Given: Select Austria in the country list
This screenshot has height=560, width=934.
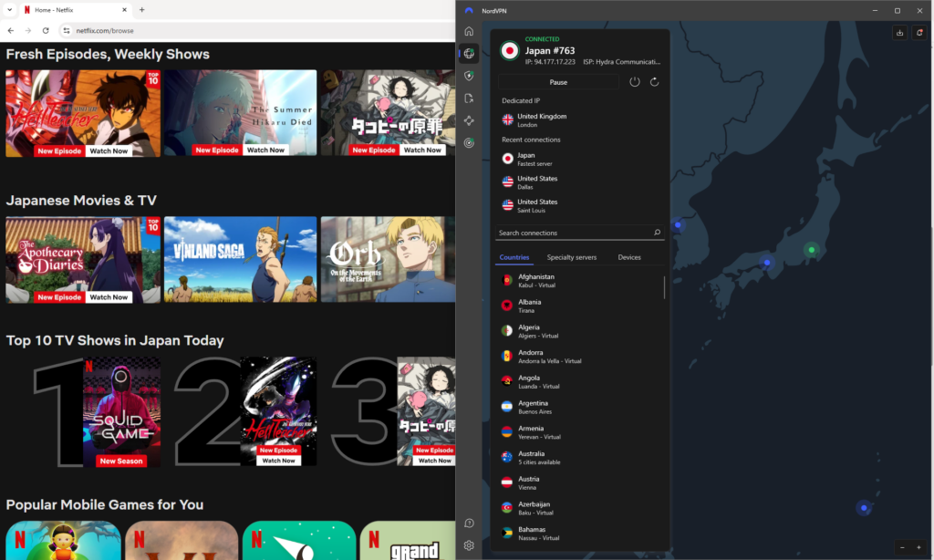Looking at the screenshot, I should pyautogui.click(x=579, y=482).
